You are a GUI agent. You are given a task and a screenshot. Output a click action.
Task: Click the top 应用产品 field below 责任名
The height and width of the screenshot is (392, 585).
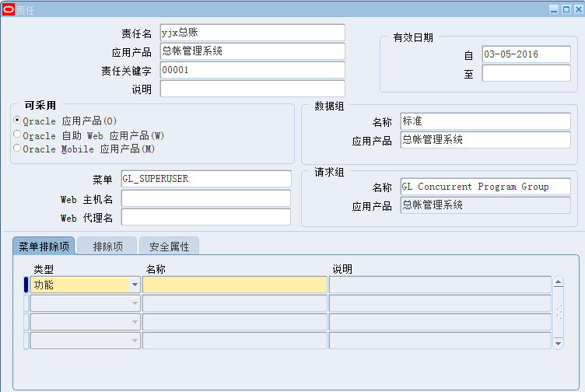click(253, 51)
